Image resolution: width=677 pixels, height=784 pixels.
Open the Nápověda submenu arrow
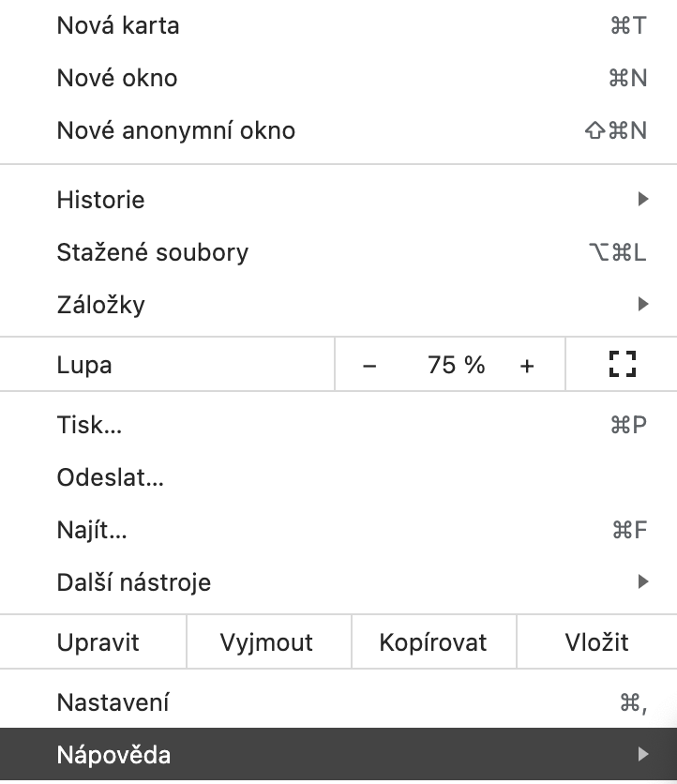(x=642, y=754)
